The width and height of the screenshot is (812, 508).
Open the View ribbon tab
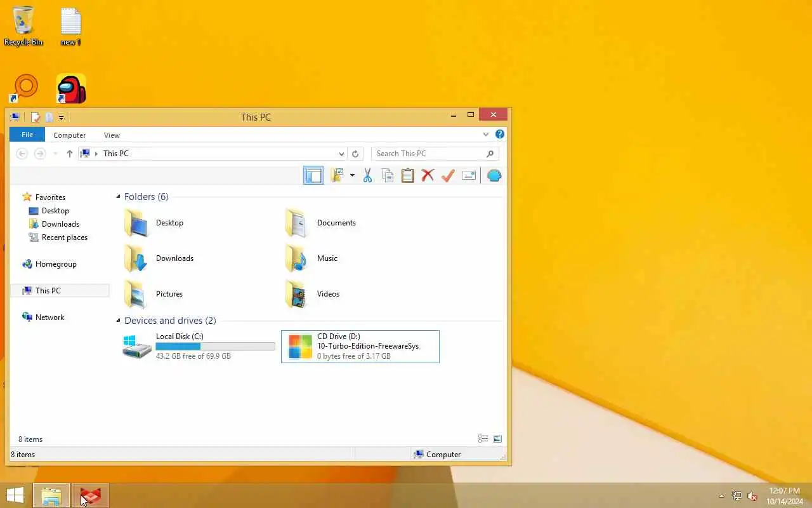pos(112,135)
